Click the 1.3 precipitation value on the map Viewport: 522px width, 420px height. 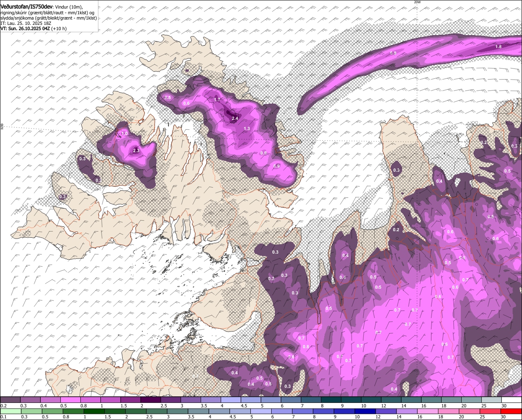(x=246, y=128)
